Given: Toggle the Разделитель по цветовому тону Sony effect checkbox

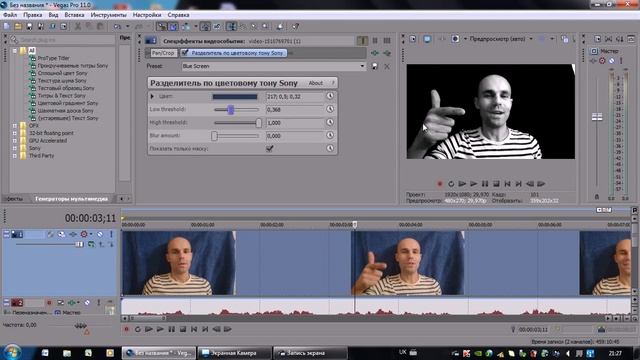Looking at the screenshot, I should [x=185, y=53].
